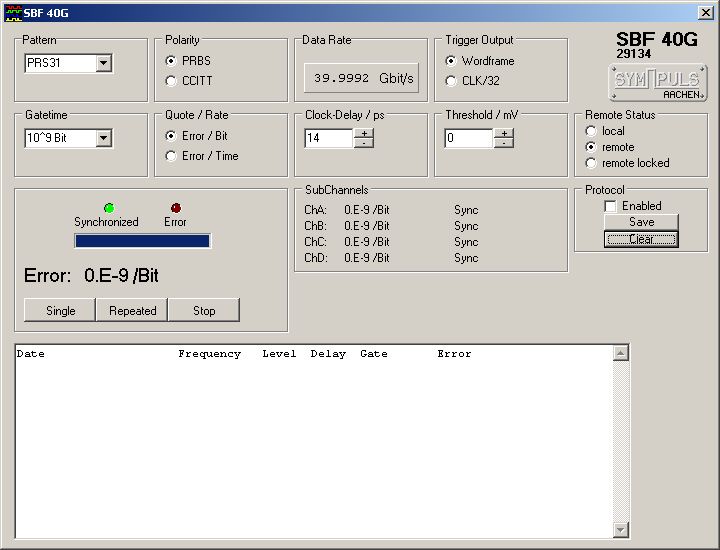Start a Single measurement

(60, 310)
